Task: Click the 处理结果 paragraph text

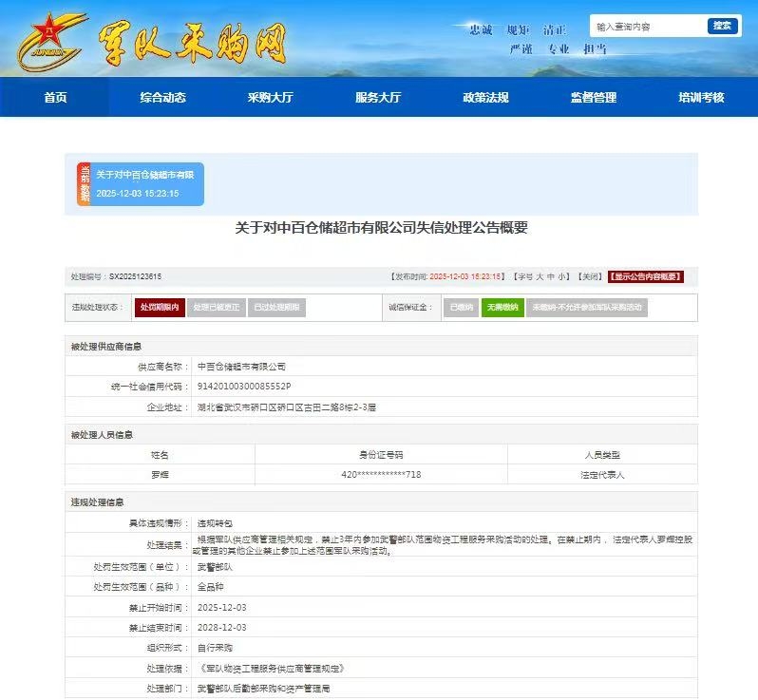Action: [443, 545]
